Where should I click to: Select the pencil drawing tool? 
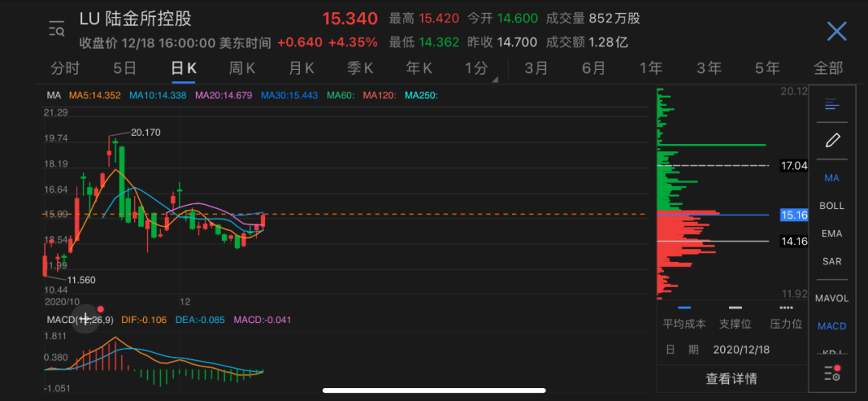[832, 140]
